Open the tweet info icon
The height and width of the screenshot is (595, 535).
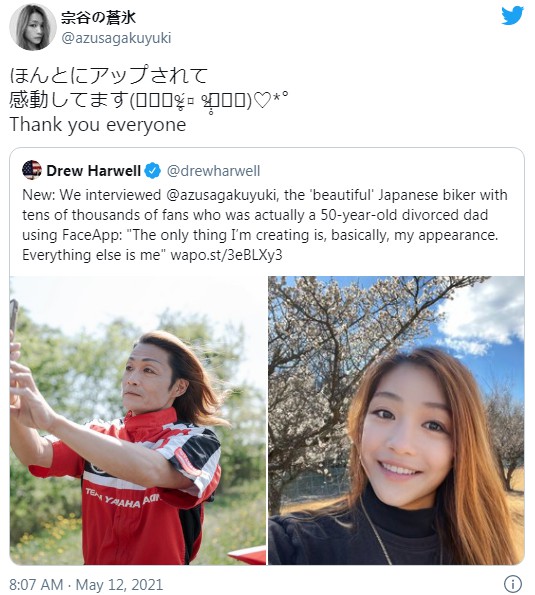513,583
